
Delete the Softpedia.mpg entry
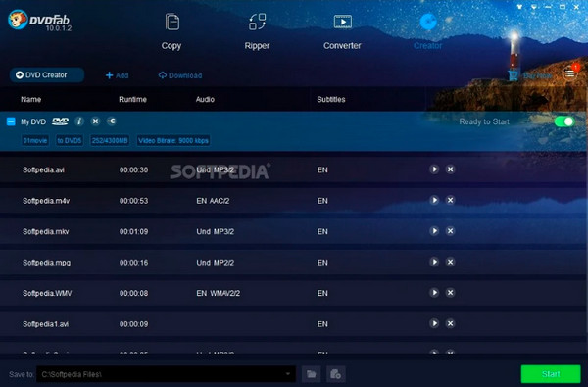click(451, 262)
